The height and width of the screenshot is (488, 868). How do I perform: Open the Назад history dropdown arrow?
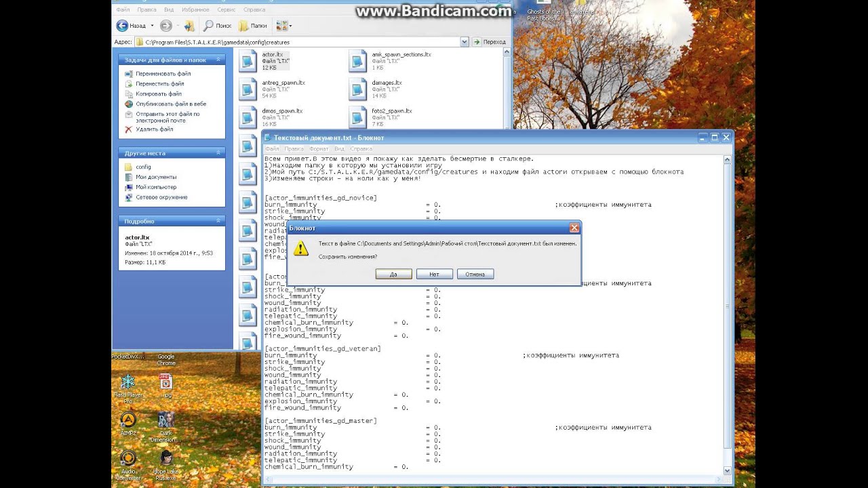coord(152,26)
